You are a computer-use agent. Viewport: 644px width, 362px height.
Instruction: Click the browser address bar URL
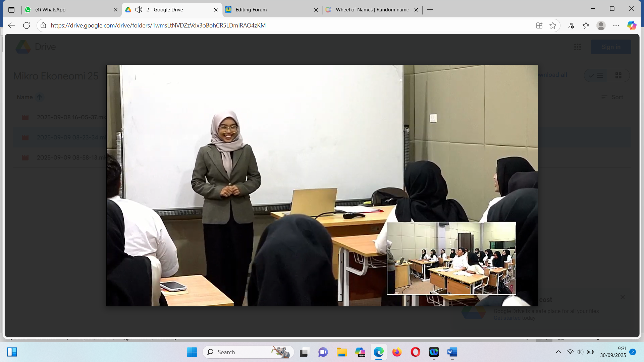[158, 25]
